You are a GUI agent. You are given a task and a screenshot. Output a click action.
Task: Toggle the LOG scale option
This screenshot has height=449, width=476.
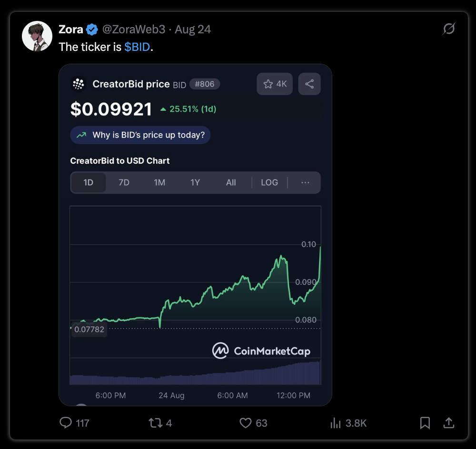[269, 183]
